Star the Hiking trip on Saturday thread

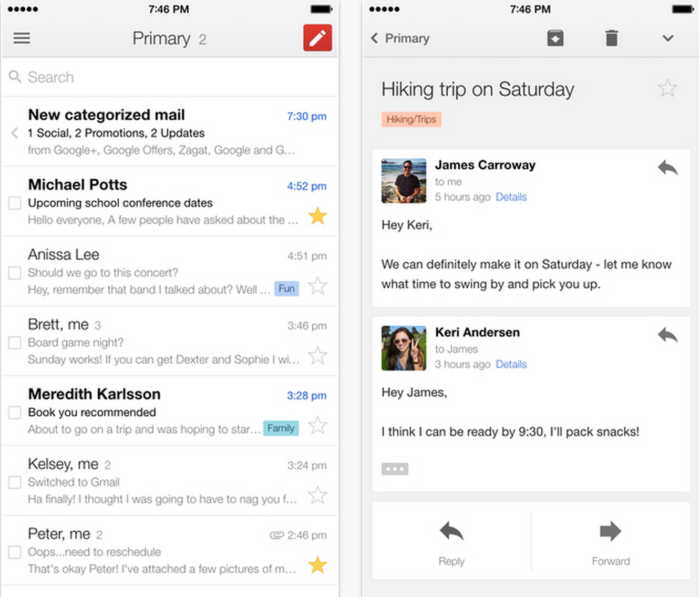pyautogui.click(x=667, y=88)
